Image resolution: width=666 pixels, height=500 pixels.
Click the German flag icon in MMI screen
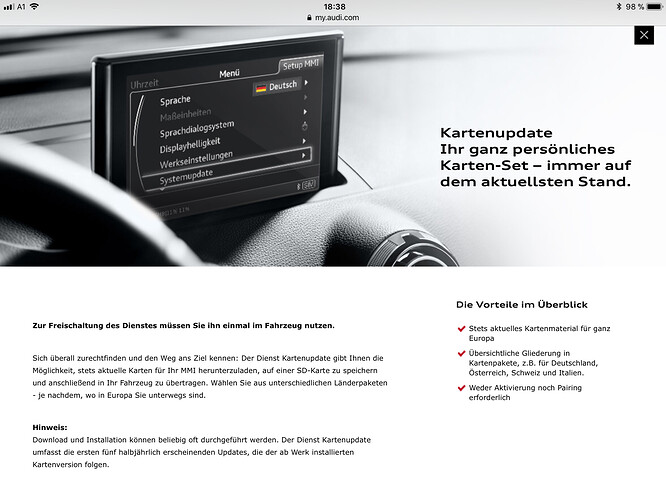pyautogui.click(x=261, y=88)
